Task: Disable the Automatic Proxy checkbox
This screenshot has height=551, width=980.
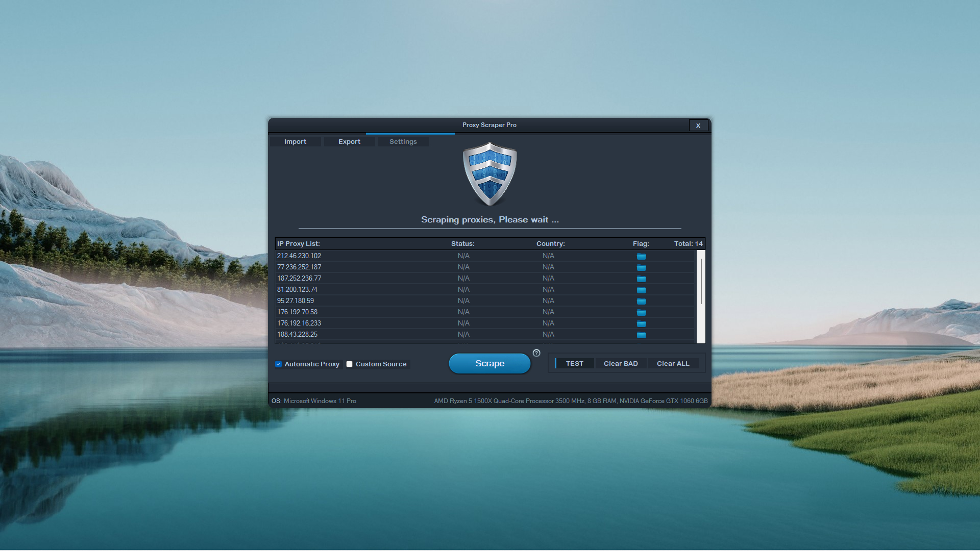Action: coord(279,364)
